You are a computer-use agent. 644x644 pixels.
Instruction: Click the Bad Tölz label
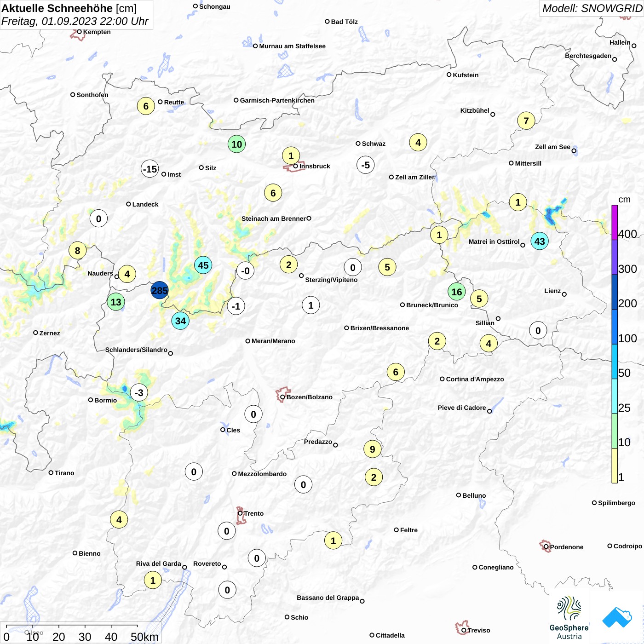[344, 22]
